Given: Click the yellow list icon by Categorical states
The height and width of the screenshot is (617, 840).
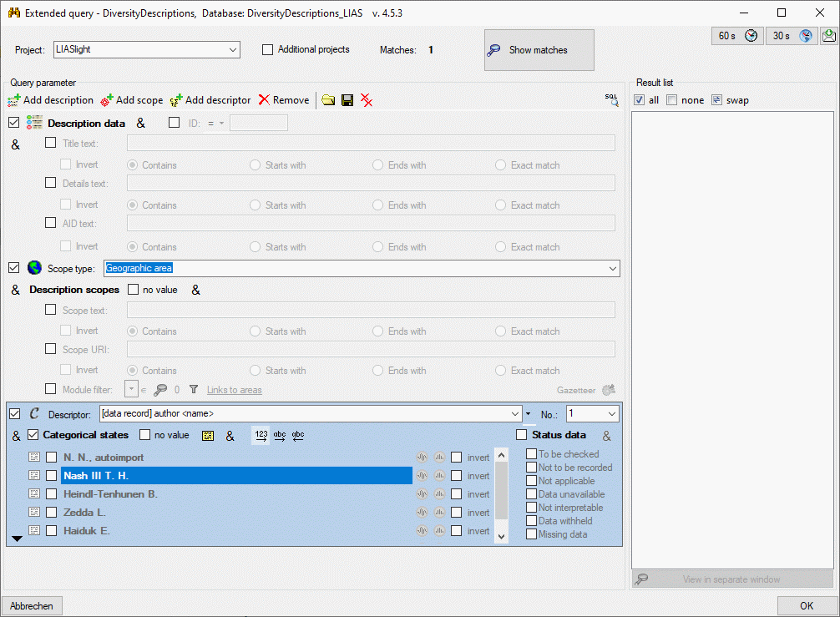Looking at the screenshot, I should click(208, 436).
